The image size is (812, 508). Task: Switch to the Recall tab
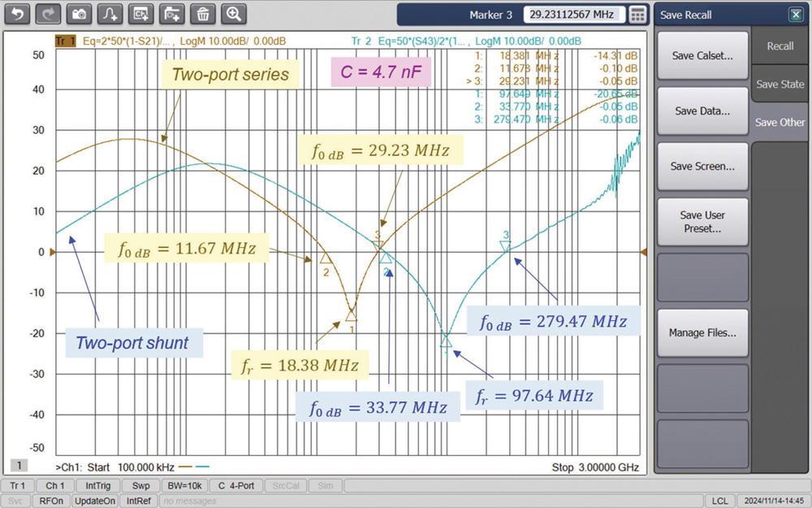pos(780,46)
